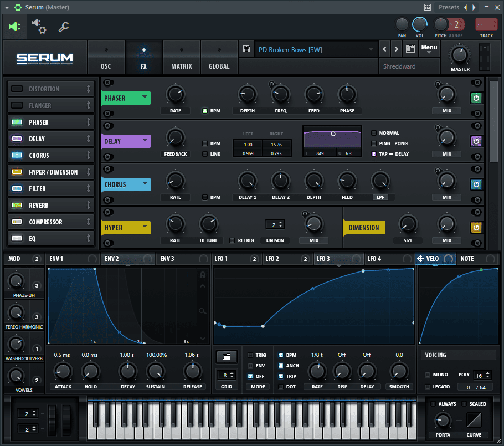Enable the LEGATO checkbox
Screen dimensions: 504x446
428,387
